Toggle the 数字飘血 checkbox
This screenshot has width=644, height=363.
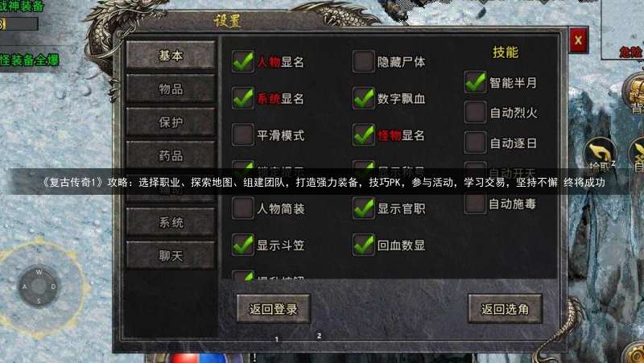pos(364,98)
